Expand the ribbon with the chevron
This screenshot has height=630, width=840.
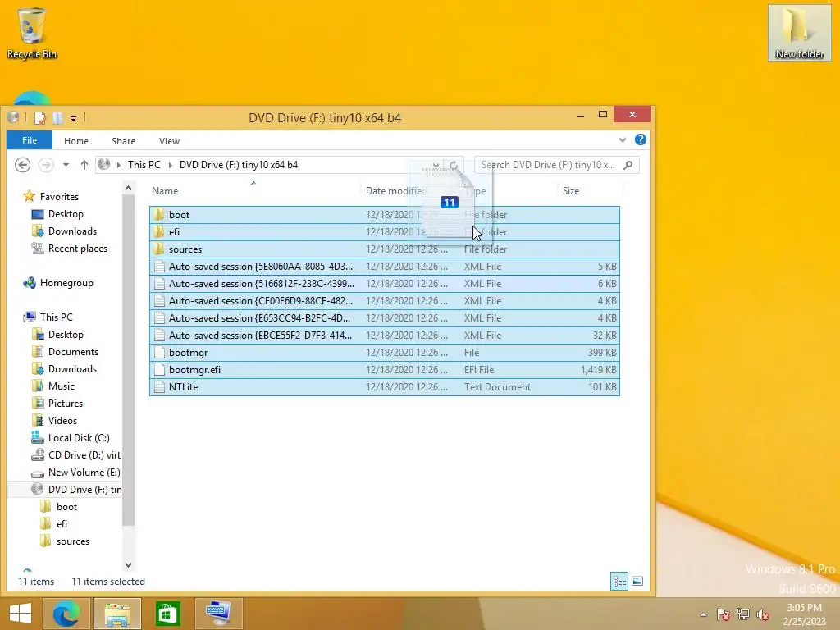[x=622, y=139]
